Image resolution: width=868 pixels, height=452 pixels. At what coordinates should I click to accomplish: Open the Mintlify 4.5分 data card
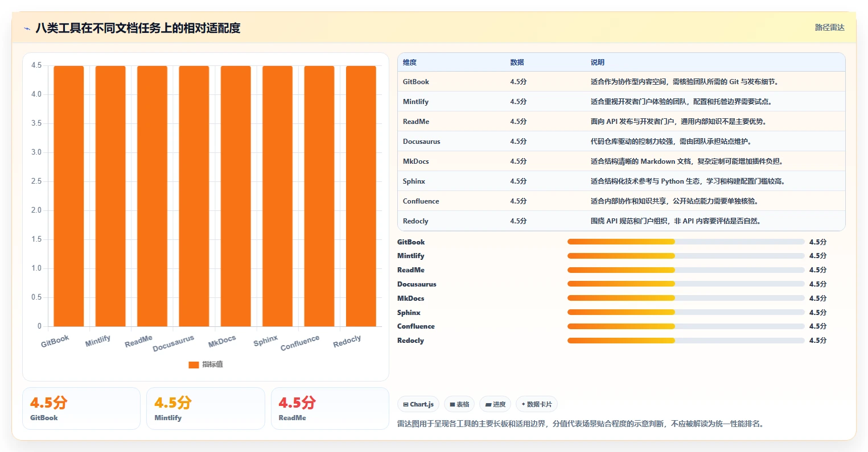click(x=205, y=408)
